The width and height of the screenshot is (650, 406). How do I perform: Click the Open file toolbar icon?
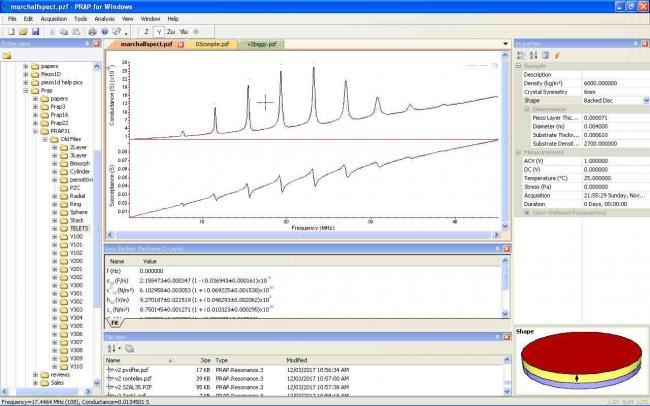tap(21, 31)
